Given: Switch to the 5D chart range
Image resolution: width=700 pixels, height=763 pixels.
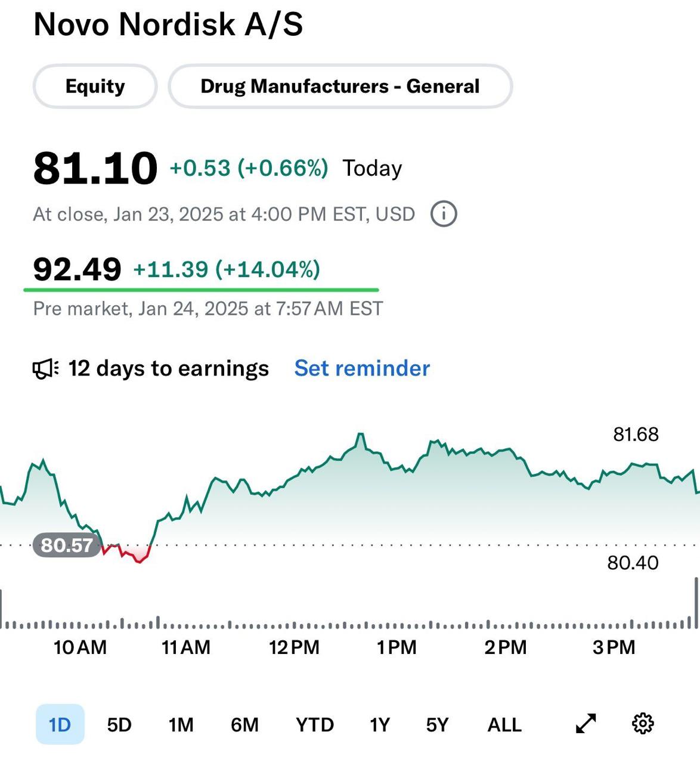Looking at the screenshot, I should [x=119, y=724].
